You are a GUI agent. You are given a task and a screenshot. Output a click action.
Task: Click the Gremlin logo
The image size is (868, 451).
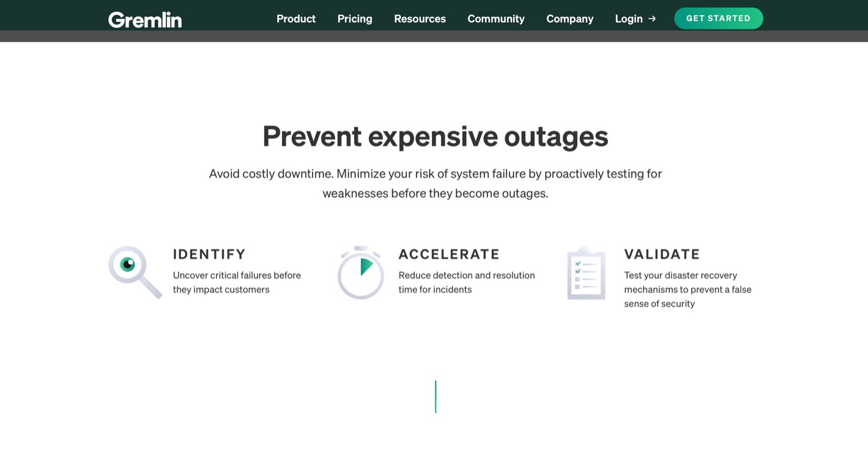coord(145,19)
